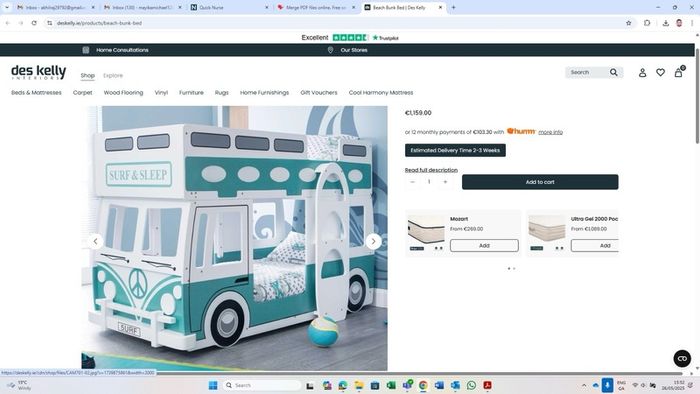Close the Beach Bunk Bed browser tab
This screenshot has height=394, width=700.
[440, 8]
